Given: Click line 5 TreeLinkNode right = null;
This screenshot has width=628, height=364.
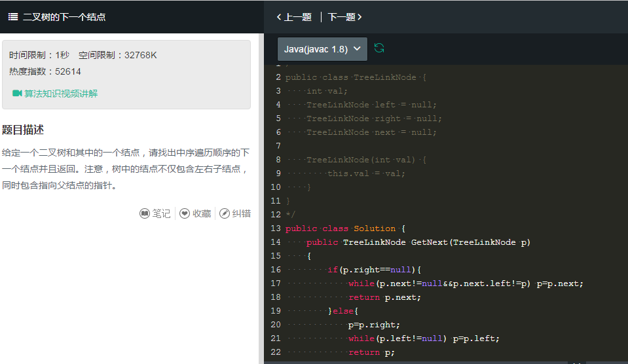Looking at the screenshot, I should 374,118.
